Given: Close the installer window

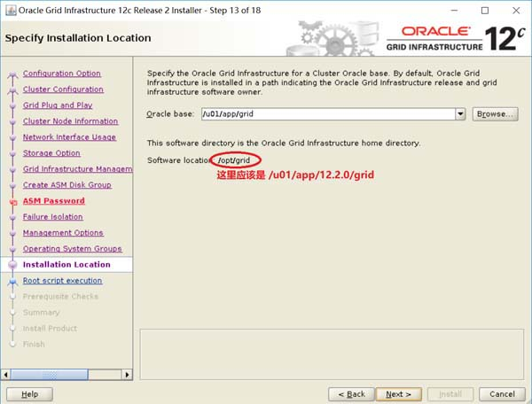Looking at the screenshot, I should pos(516,11).
